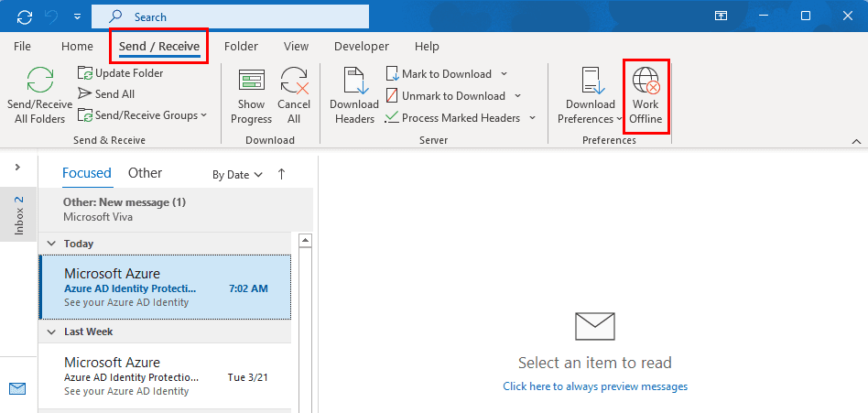Open the Help tab
868x413 pixels.
point(427,47)
